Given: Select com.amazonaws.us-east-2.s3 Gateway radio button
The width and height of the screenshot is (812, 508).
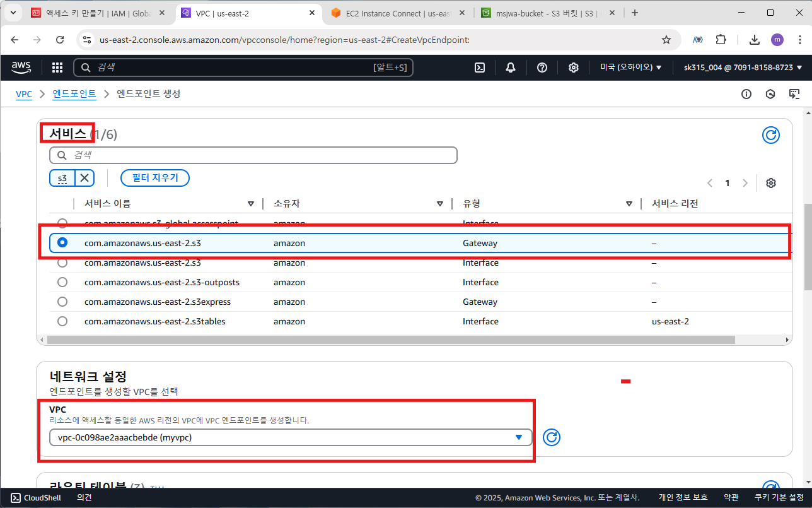Looking at the screenshot, I should pyautogui.click(x=62, y=243).
